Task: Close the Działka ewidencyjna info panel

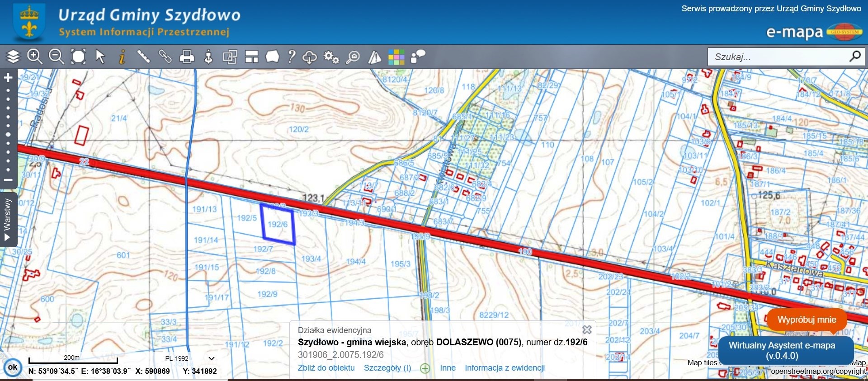Action: click(x=587, y=330)
